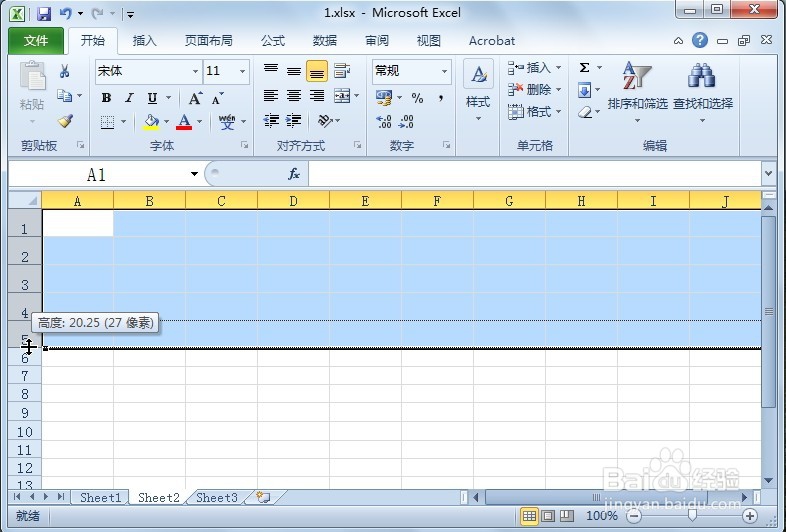
Task: Open font color dropdown arrow
Action: 200,121
